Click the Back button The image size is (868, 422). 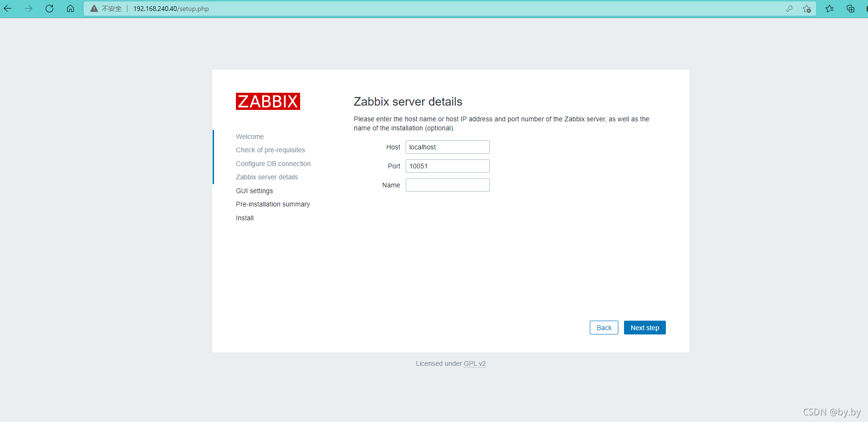(604, 328)
